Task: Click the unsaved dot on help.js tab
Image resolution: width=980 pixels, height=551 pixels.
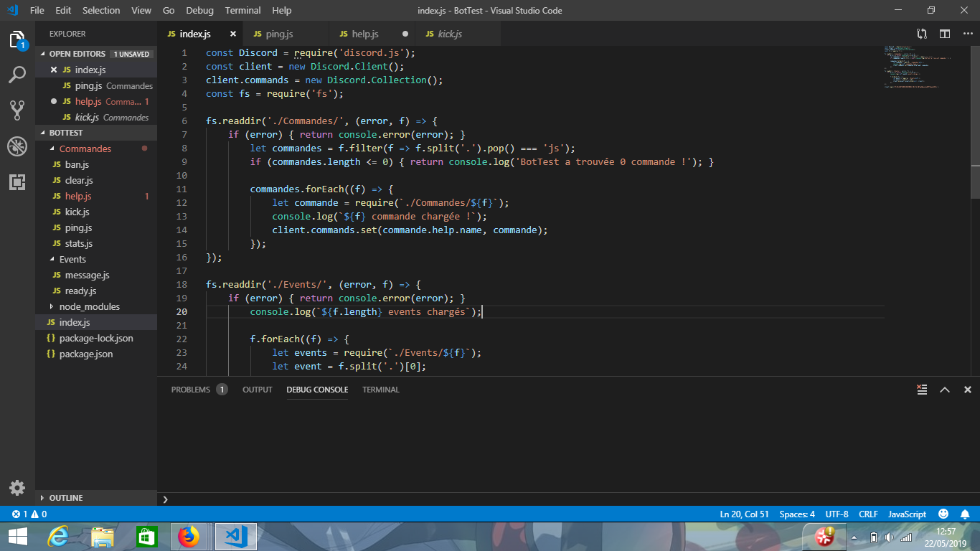Action: pyautogui.click(x=405, y=34)
